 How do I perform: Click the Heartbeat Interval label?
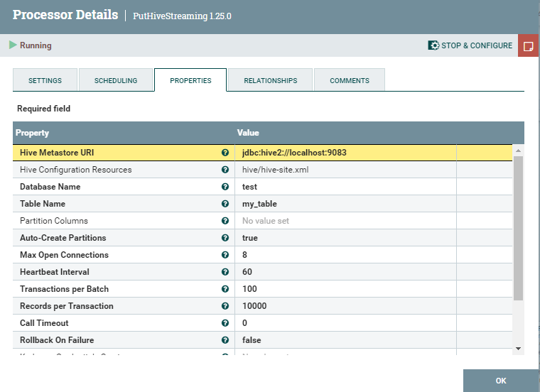pyautogui.click(x=55, y=272)
